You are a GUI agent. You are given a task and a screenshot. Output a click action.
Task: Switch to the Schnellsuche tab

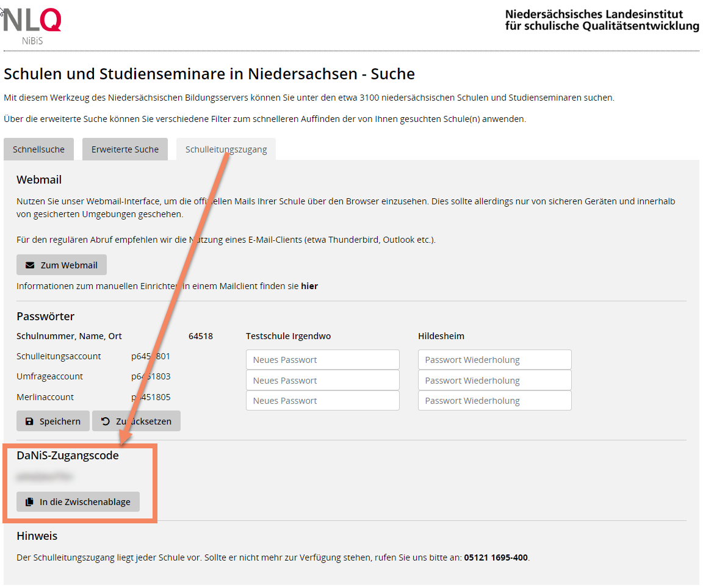pyautogui.click(x=38, y=149)
